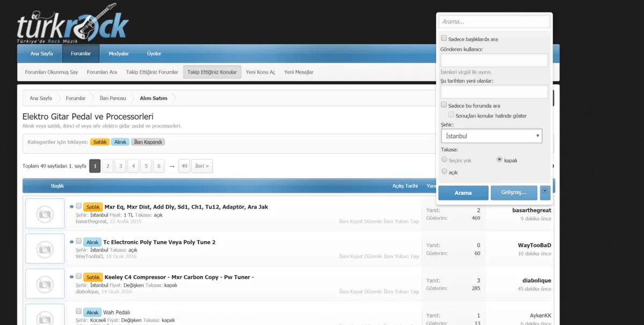
Task: Open the Forumlar tab in navigation
Action: point(81,54)
